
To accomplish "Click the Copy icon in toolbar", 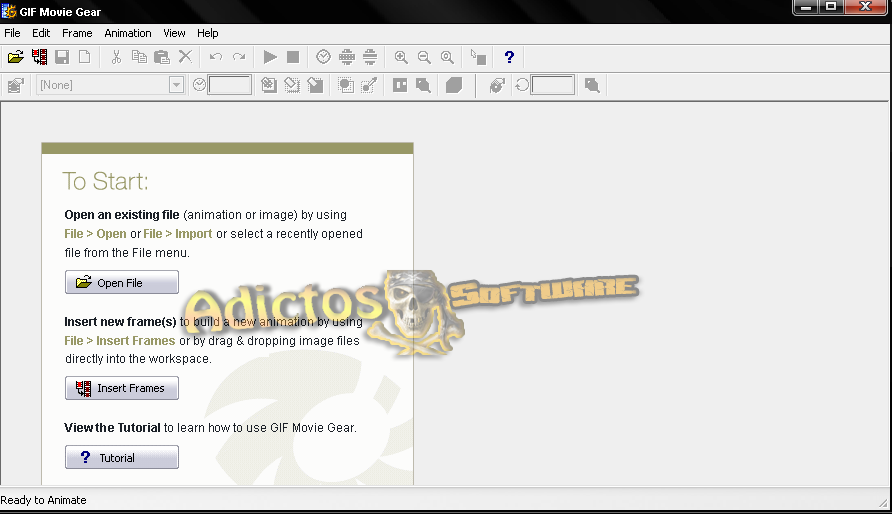I will click(139, 57).
